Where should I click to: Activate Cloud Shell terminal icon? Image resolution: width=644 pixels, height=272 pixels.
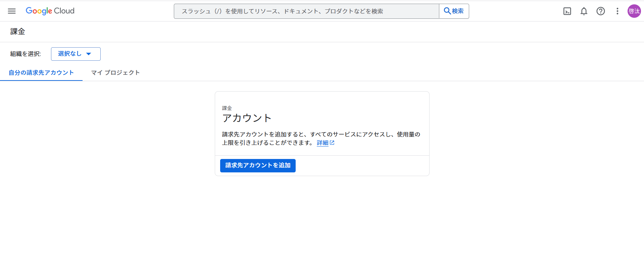567,11
